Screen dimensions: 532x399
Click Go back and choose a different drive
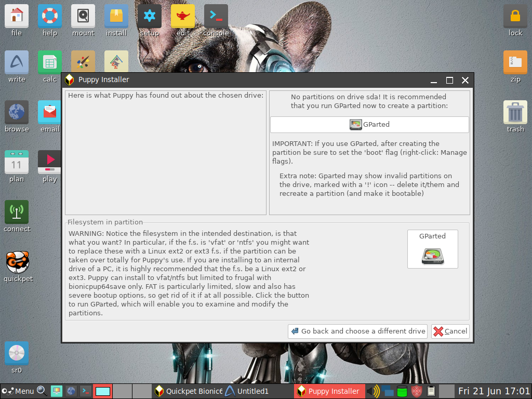coord(358,331)
